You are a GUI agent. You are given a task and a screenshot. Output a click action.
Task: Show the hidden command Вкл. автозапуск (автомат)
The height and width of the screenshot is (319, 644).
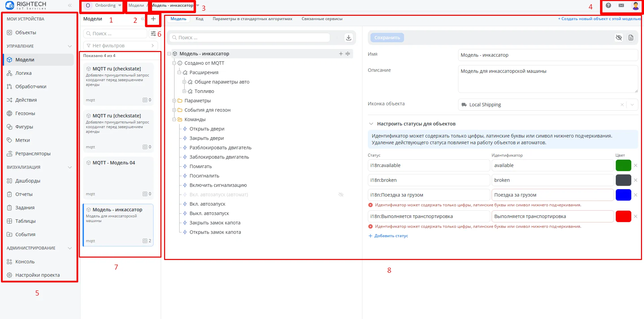pyautogui.click(x=341, y=195)
